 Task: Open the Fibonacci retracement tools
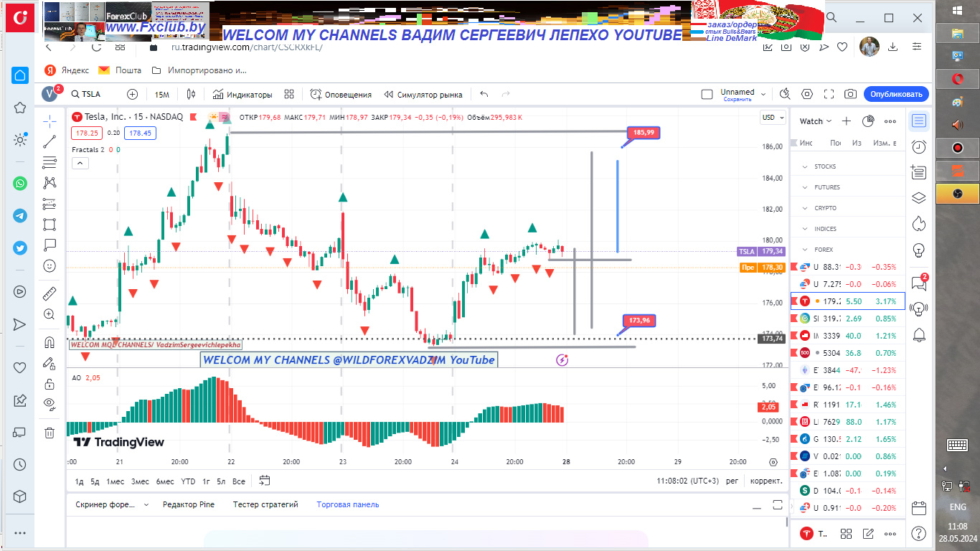pyautogui.click(x=50, y=162)
